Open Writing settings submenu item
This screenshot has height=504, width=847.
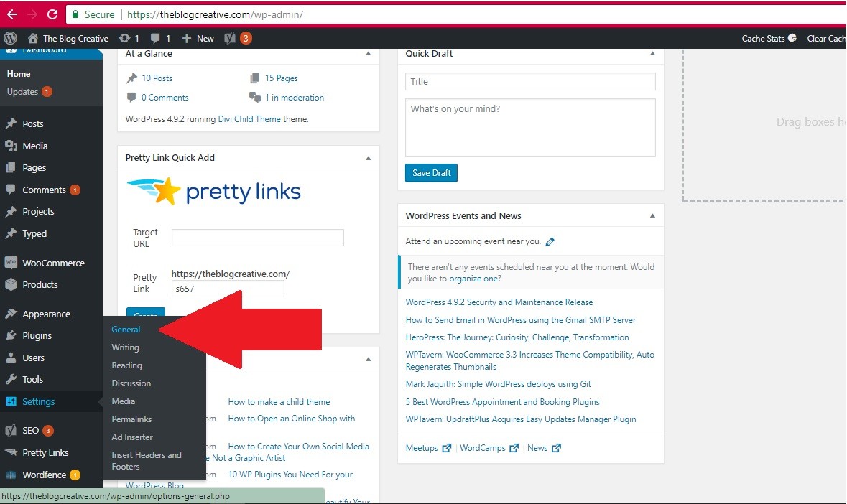(x=125, y=347)
